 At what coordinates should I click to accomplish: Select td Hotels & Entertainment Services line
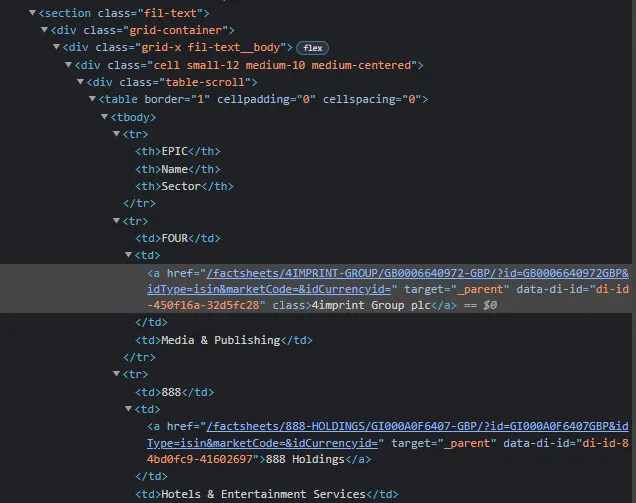(x=266, y=494)
